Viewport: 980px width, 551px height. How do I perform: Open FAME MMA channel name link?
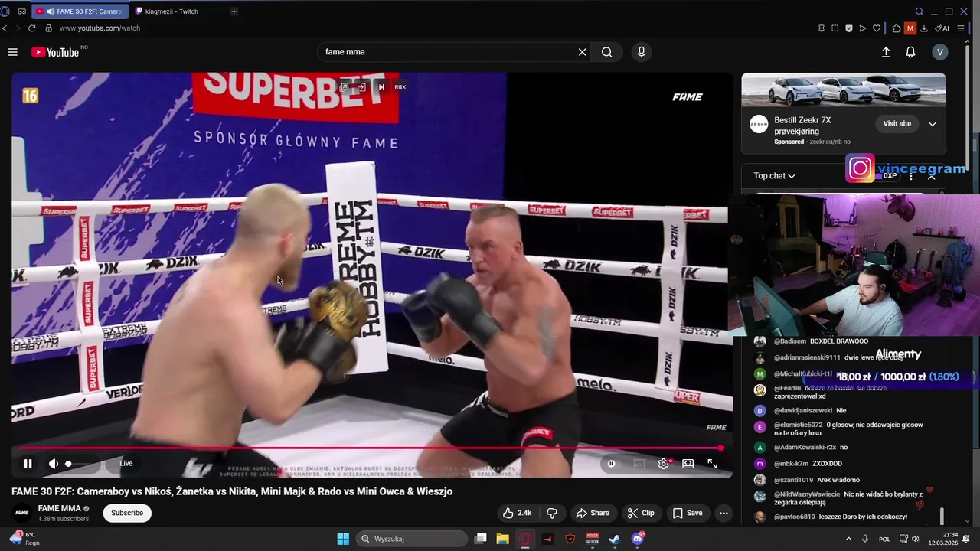[59, 508]
